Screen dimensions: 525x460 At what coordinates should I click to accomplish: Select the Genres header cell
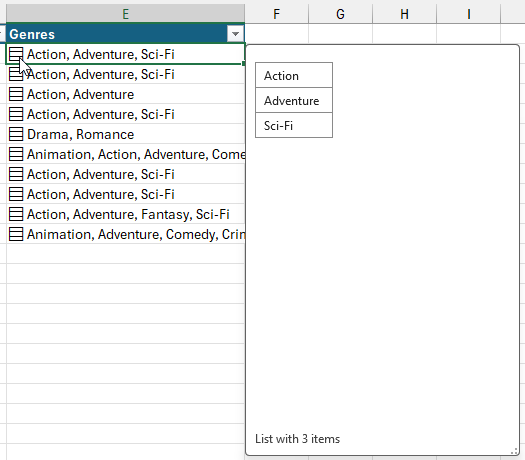tap(125, 34)
